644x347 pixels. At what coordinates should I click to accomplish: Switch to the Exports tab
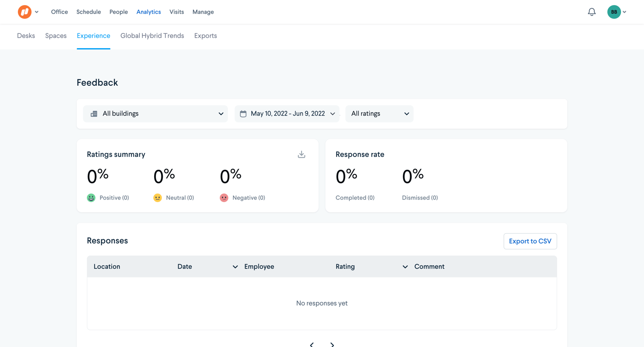(206, 36)
